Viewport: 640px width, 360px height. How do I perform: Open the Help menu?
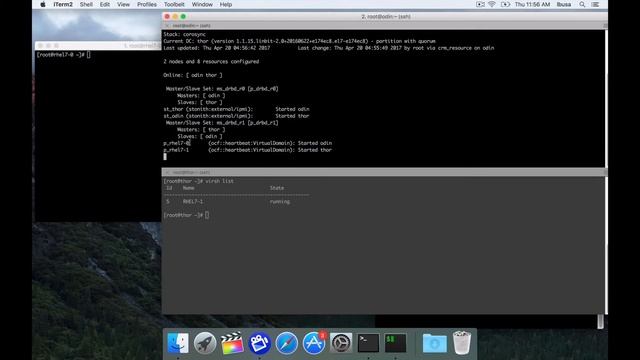[226, 4]
